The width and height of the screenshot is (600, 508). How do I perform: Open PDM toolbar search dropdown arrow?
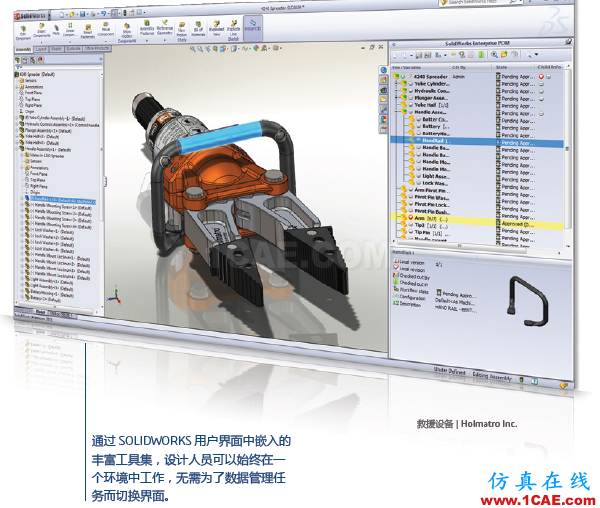coord(536,55)
